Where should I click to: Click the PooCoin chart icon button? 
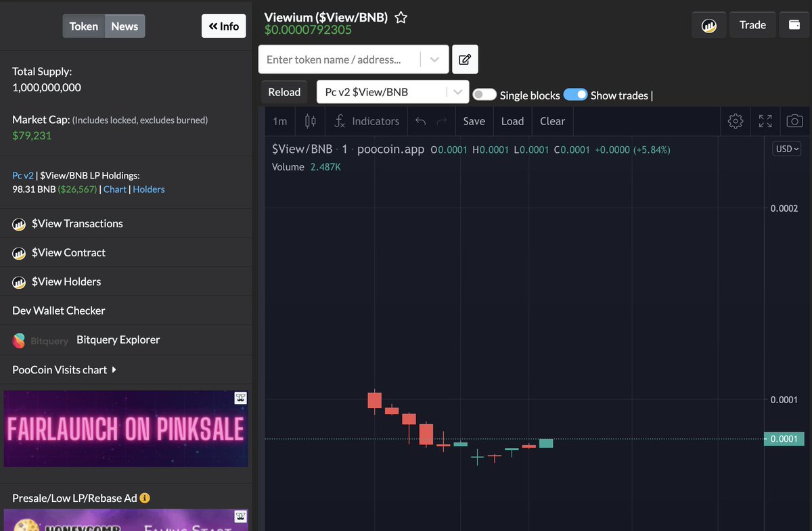tap(708, 25)
